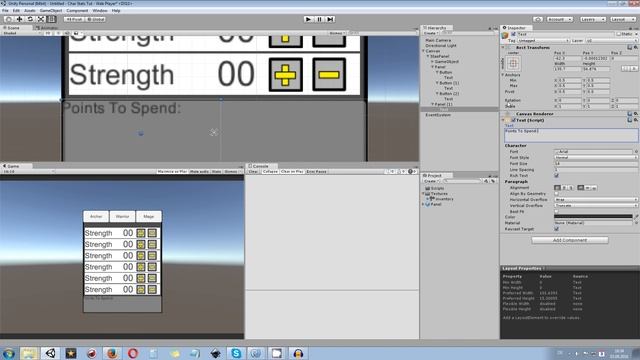
Task: Toggle the Text (Script) enabled checkbox
Action: coord(513,120)
